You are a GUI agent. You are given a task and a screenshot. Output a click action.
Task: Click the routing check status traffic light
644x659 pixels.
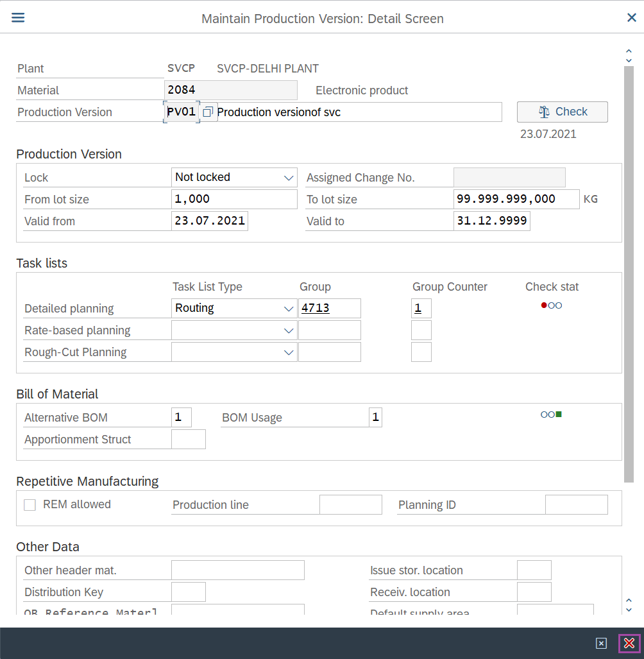tap(551, 305)
